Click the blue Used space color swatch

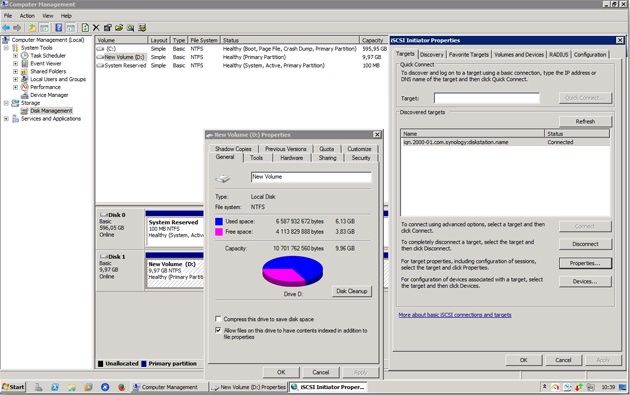click(x=219, y=221)
